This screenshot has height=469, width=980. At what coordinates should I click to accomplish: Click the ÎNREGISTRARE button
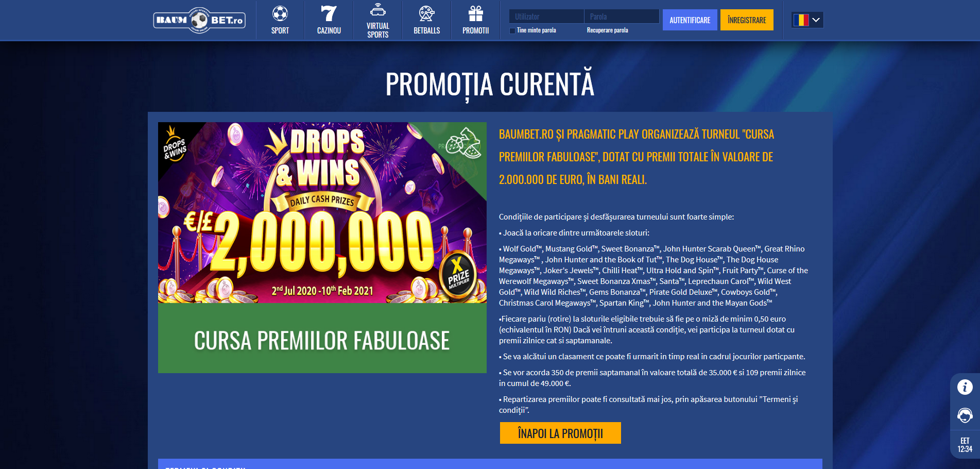(x=747, y=20)
